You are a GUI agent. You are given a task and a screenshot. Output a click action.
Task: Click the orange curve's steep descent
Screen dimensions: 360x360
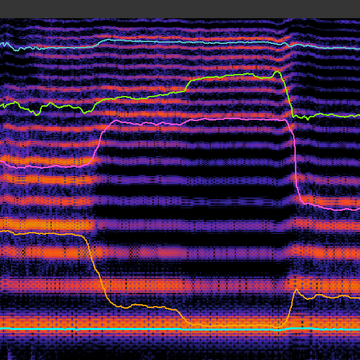click(97, 267)
